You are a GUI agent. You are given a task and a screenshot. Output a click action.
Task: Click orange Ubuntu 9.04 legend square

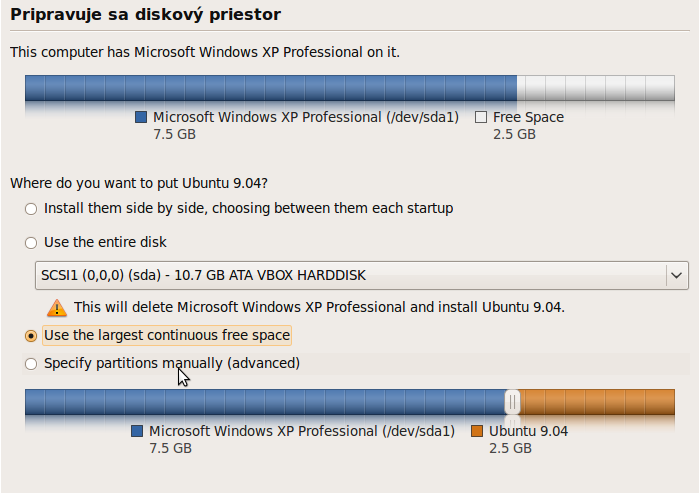(x=477, y=431)
